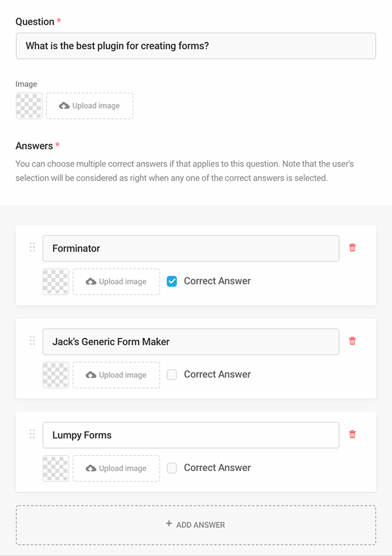Upload image for the Lumpy Forms answer
This screenshot has height=556, width=392.
tap(116, 468)
